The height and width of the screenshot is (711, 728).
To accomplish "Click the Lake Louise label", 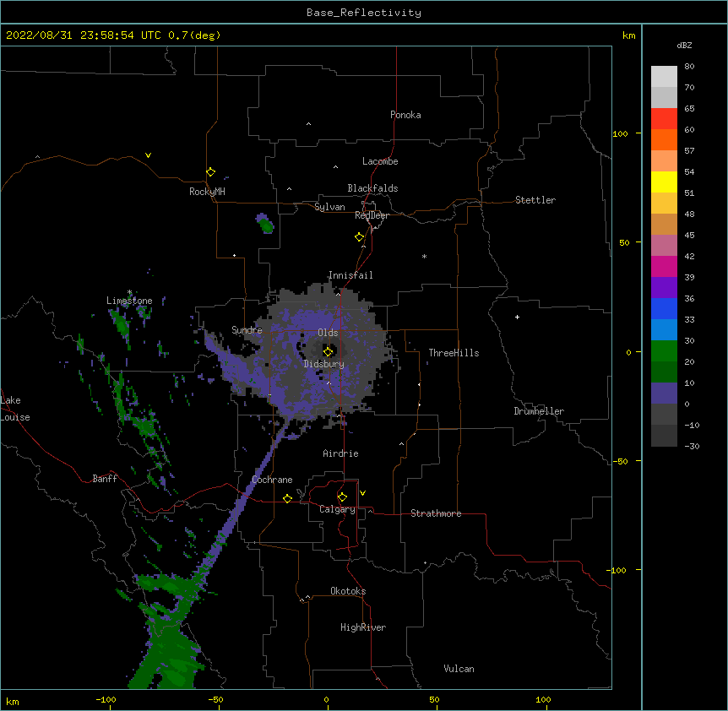I will [15, 409].
